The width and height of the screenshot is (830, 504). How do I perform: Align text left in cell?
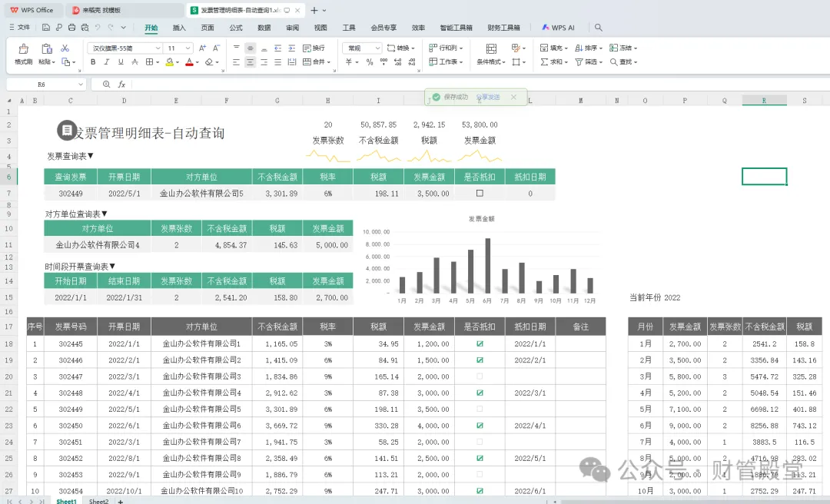[237, 62]
